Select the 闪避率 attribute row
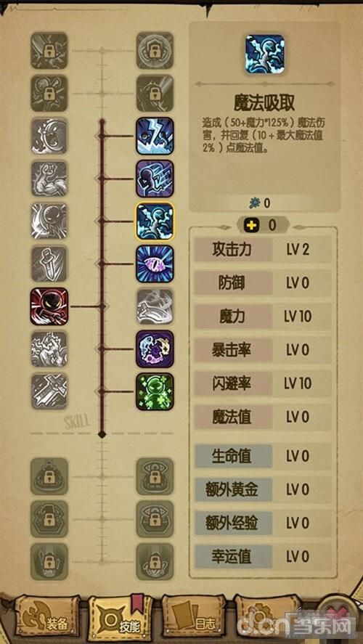363x644 pixels. (x=263, y=383)
